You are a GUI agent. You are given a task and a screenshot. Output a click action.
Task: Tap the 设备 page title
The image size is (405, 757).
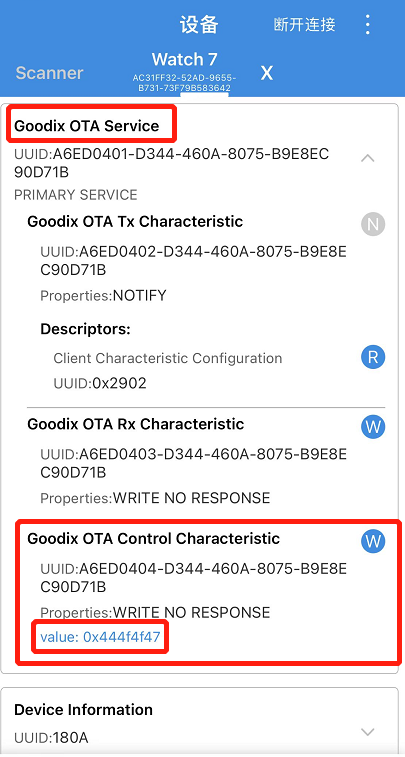199,25
